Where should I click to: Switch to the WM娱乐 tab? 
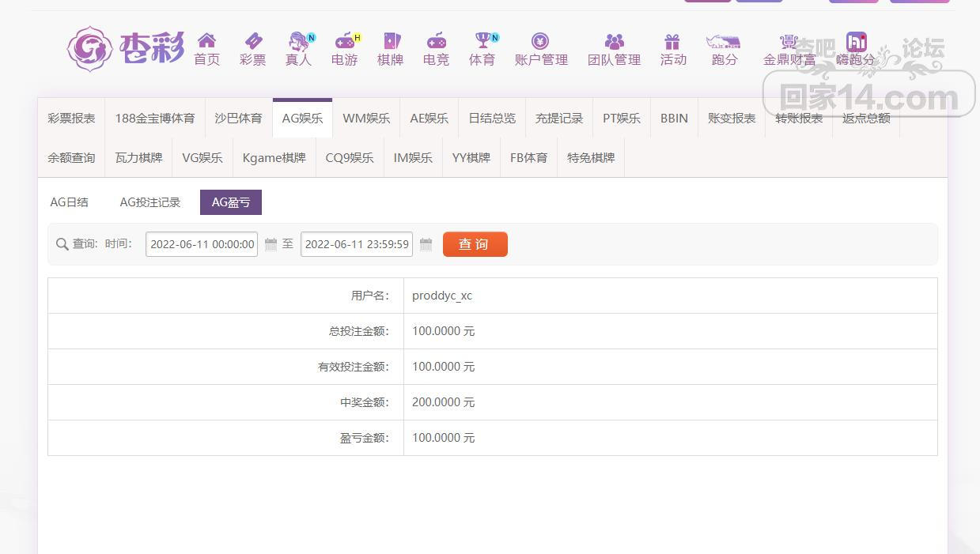point(366,119)
